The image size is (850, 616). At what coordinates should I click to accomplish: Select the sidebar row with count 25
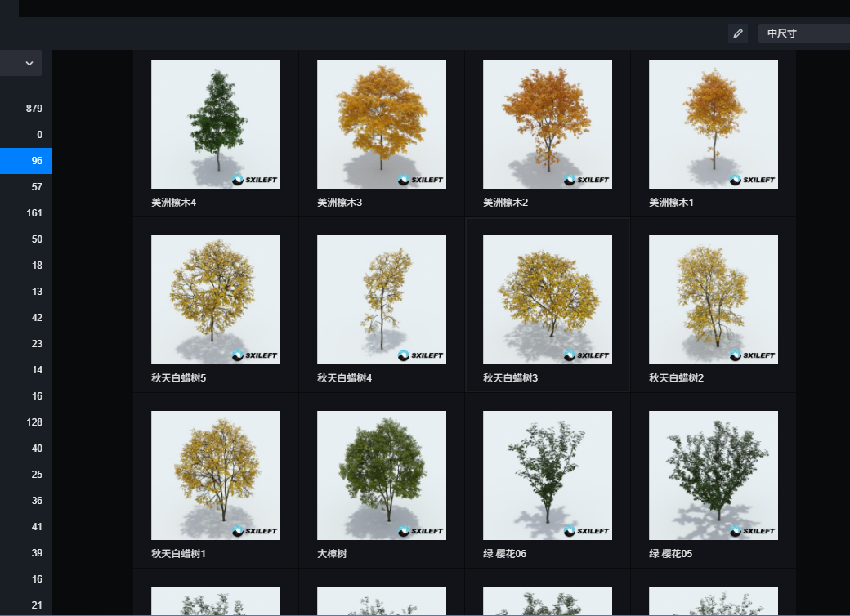pyautogui.click(x=26, y=475)
